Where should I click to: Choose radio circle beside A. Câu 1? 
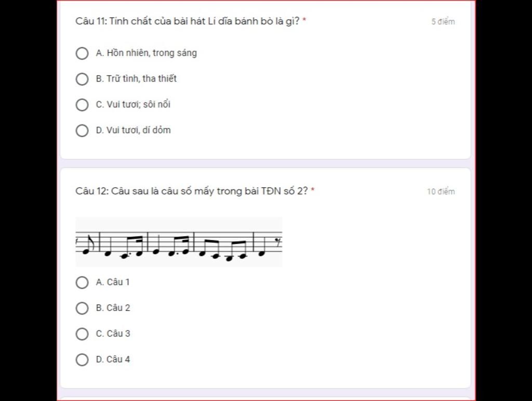point(82,282)
